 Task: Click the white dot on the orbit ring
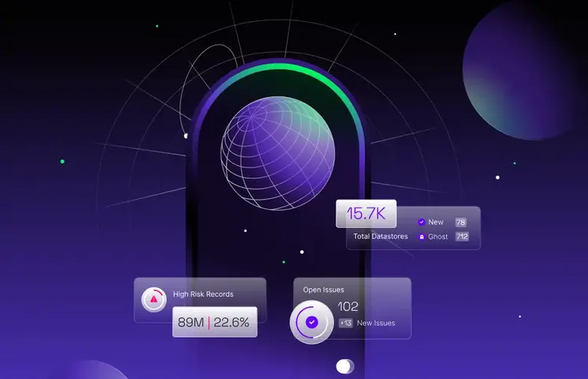coord(186,135)
